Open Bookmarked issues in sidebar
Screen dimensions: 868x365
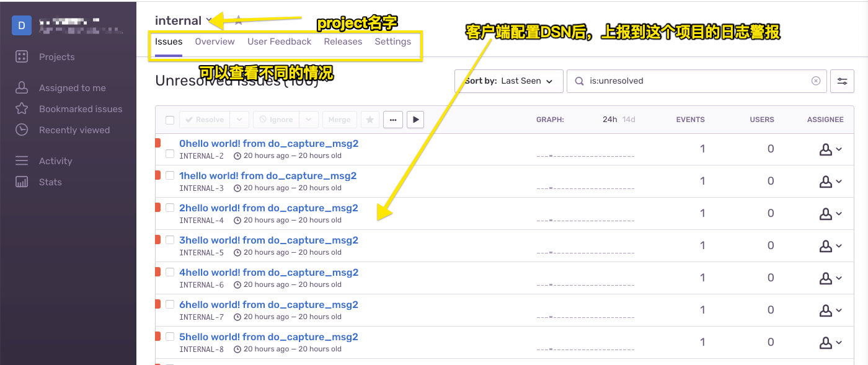[81, 109]
